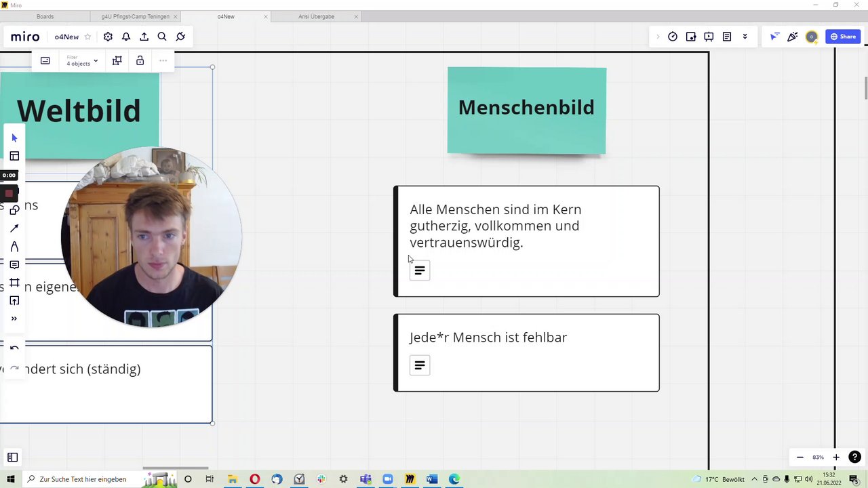Expand more collaboration tools double chevron
Screen dimensions: 868x488
pos(745,37)
